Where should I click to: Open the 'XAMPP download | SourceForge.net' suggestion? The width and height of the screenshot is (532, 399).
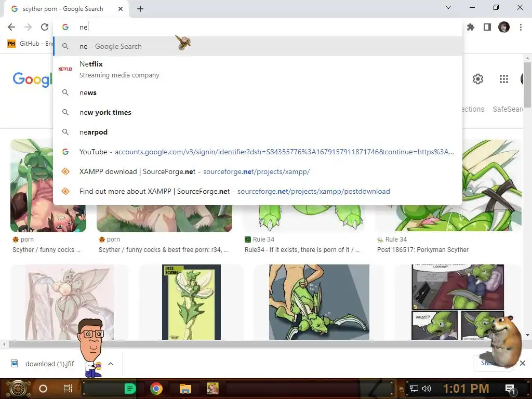tap(258, 171)
